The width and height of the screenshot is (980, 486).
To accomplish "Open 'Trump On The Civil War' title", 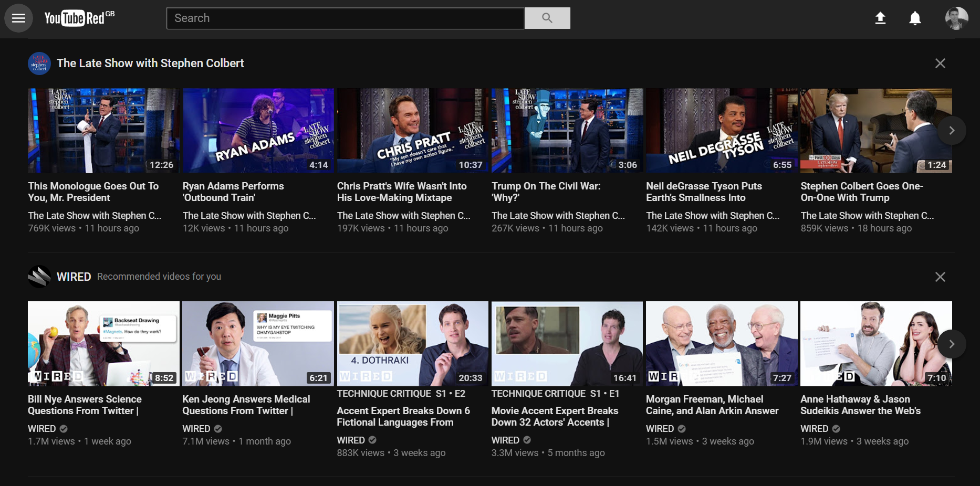I will coord(546,192).
